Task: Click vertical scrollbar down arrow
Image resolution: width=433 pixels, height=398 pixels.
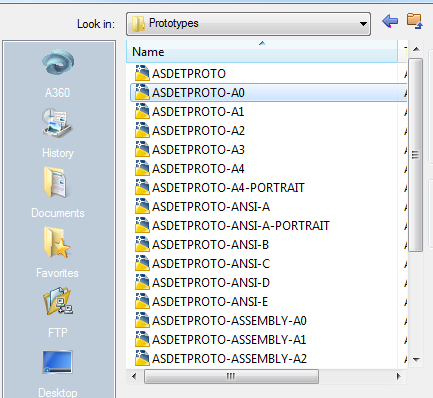Action: pyautogui.click(x=416, y=359)
